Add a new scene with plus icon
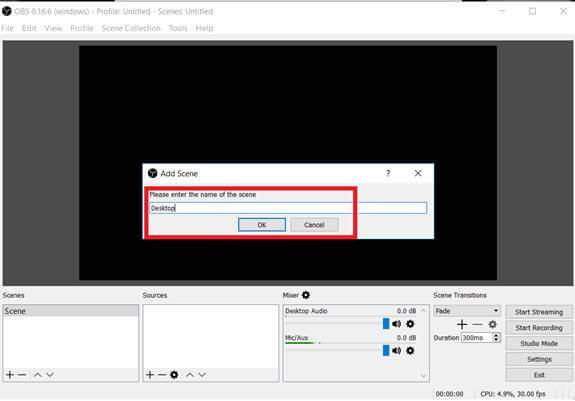The height and width of the screenshot is (401, 575). pyautogui.click(x=10, y=375)
